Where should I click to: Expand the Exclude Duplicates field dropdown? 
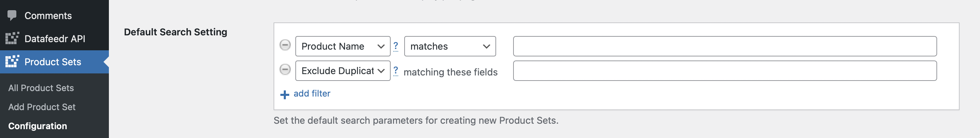(343, 71)
